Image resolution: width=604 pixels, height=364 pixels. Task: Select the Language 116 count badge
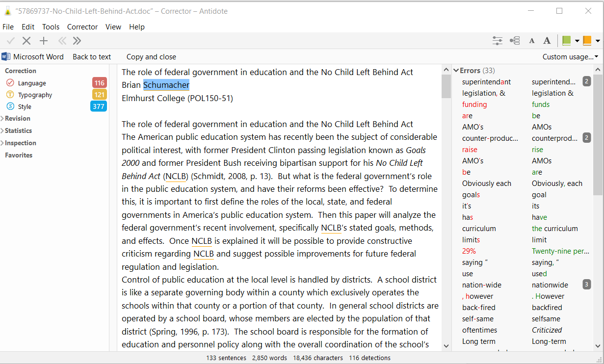[x=100, y=83]
